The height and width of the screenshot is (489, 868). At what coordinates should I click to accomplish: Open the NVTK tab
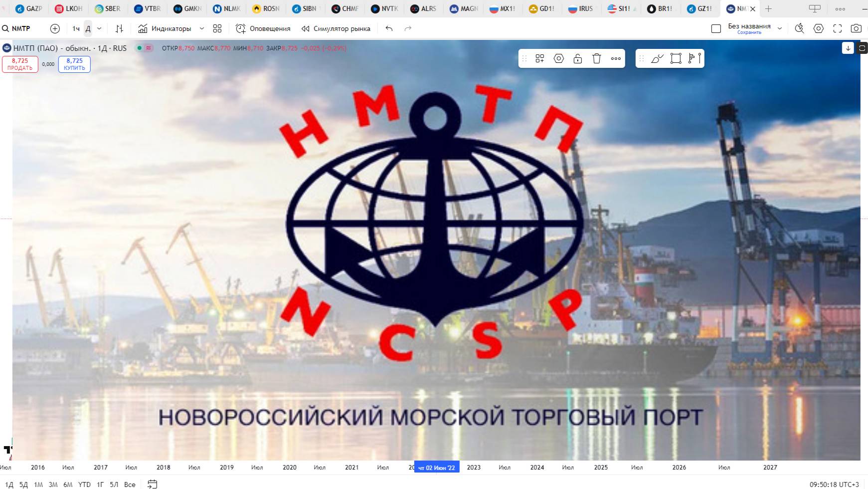(384, 8)
